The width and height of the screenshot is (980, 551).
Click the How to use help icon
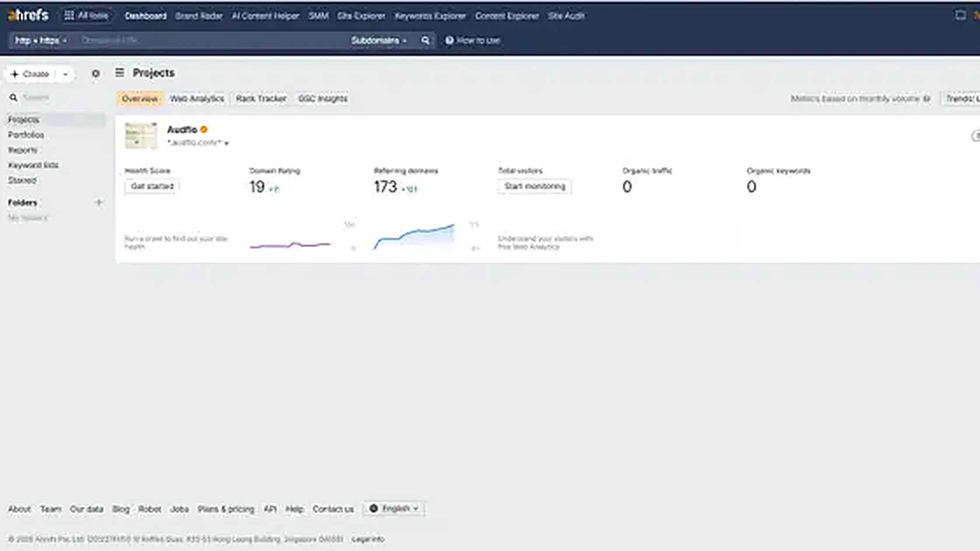click(449, 40)
